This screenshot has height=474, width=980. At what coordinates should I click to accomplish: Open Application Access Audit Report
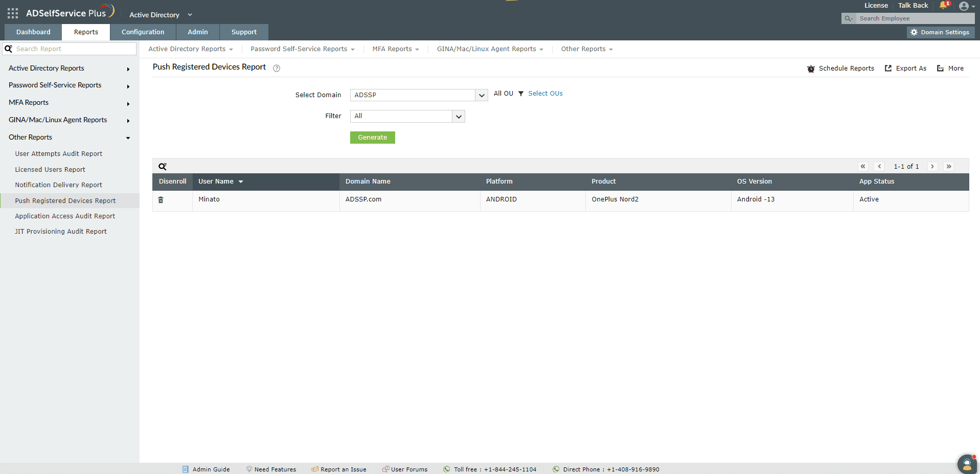click(x=65, y=216)
